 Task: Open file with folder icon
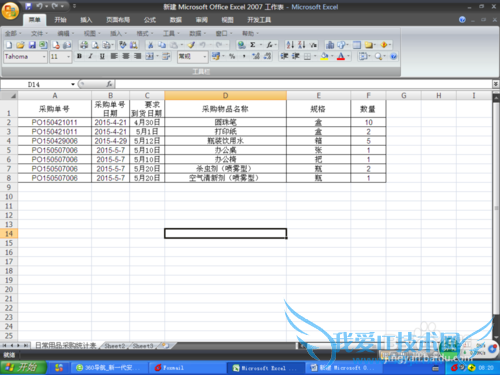coord(20,45)
